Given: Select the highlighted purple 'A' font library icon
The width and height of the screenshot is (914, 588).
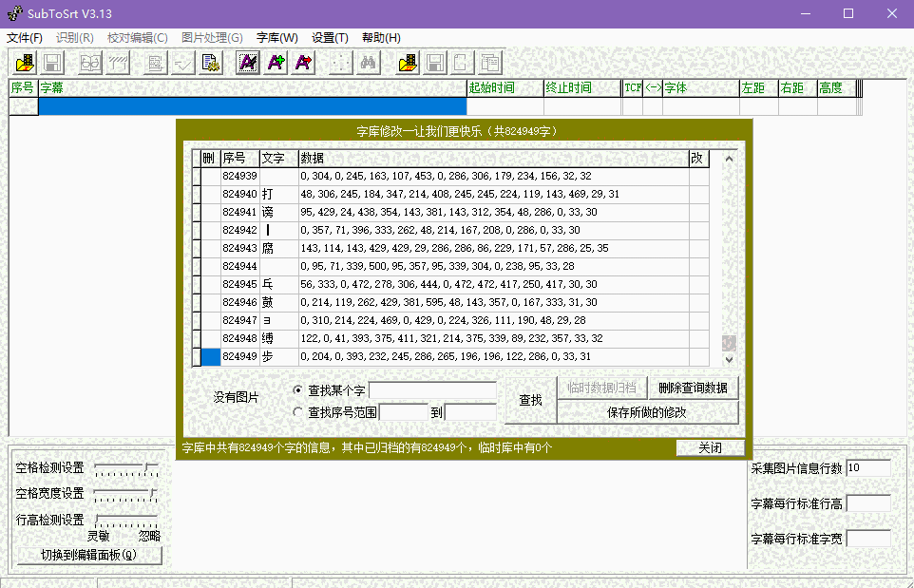Looking at the screenshot, I should pos(249,63).
